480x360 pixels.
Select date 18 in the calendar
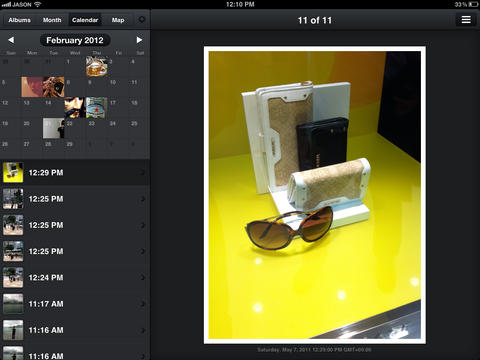pyautogui.click(x=139, y=107)
